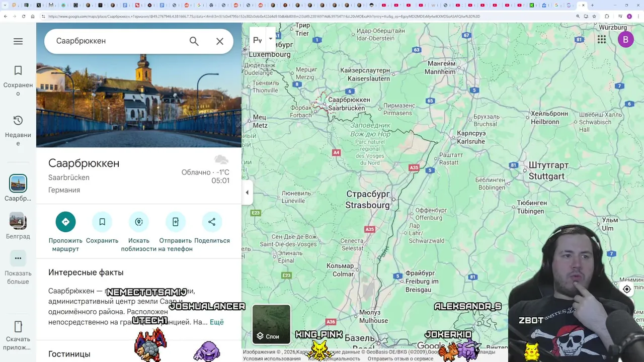Click the Кольмар Colmar map label
The height and width of the screenshot is (362, 644).
340,270
